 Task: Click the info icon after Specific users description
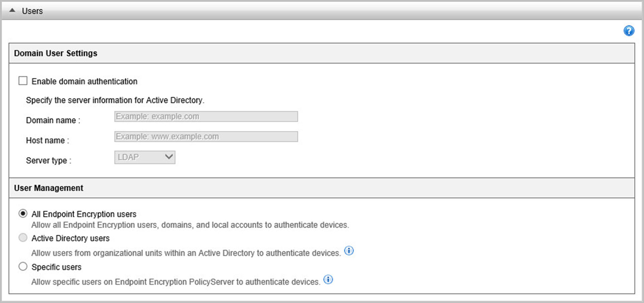click(328, 279)
